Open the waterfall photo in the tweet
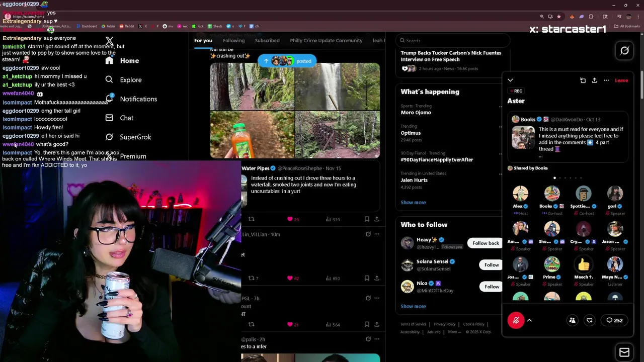Image resolution: width=644 pixels, height=362 pixels. [x=337, y=86]
